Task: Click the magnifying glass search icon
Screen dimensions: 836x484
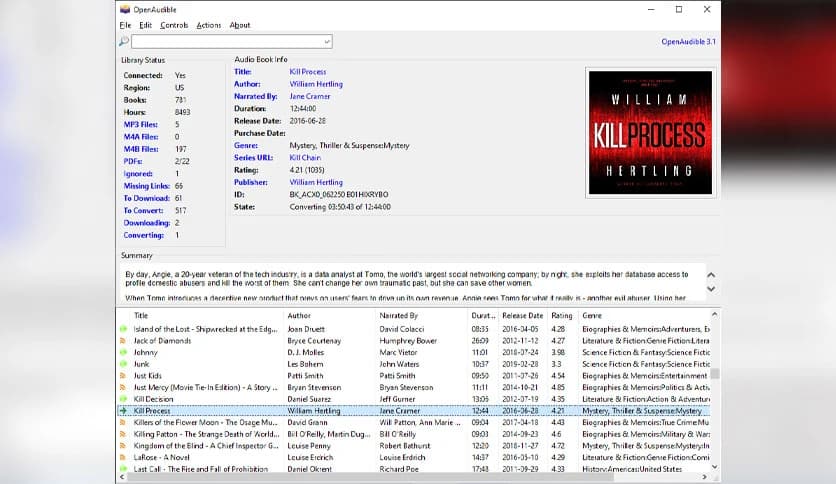Action: (x=124, y=42)
